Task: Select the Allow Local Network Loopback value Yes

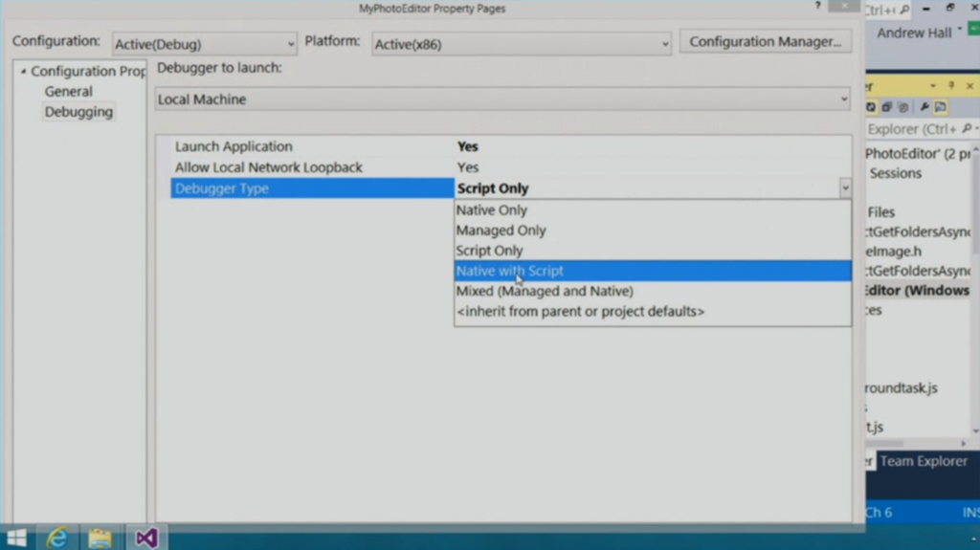Action: point(467,167)
